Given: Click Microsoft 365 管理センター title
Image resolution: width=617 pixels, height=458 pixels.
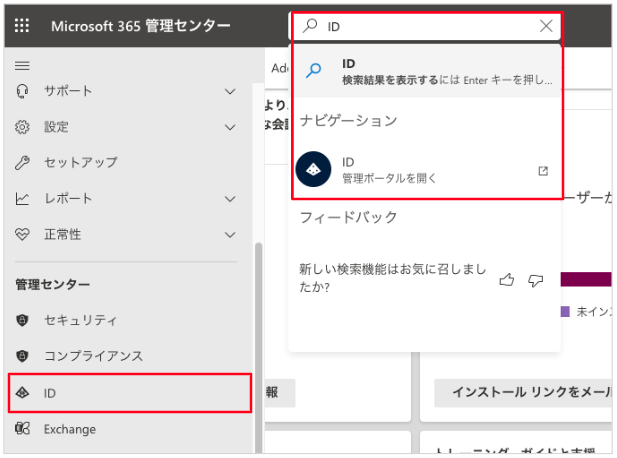Looking at the screenshot, I should coord(140,26).
